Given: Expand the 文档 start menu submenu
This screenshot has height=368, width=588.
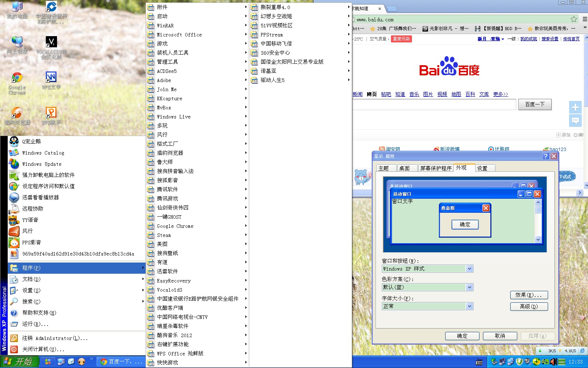Looking at the screenshot, I should click(76, 279).
